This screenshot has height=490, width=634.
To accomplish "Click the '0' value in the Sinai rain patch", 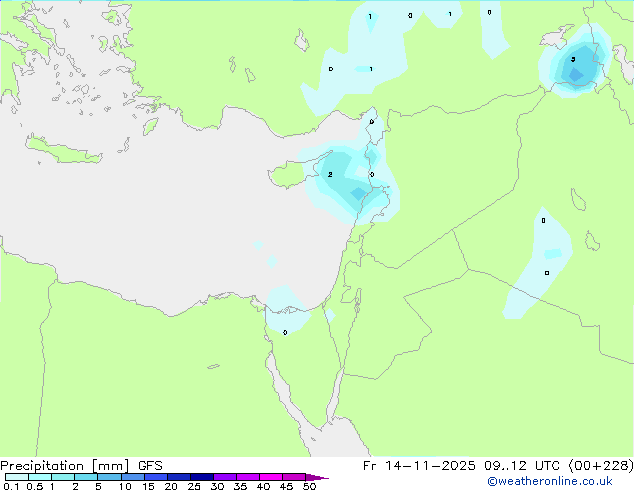I will [x=285, y=332].
